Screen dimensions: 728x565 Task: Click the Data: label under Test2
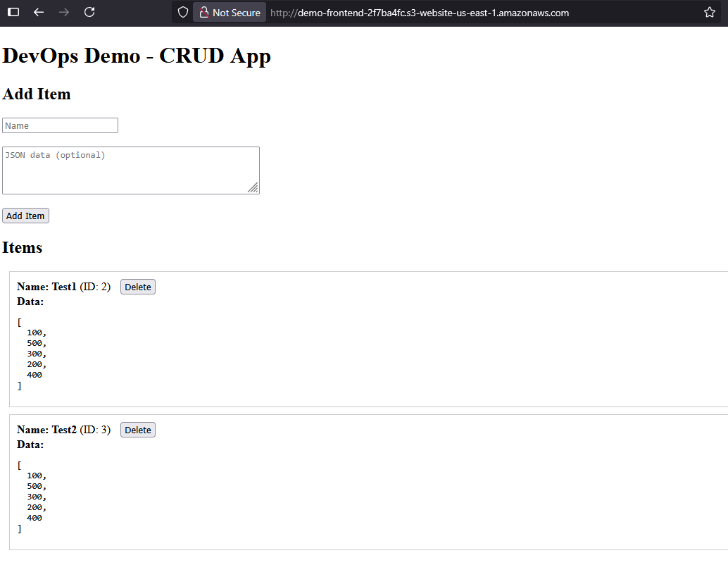30,445
